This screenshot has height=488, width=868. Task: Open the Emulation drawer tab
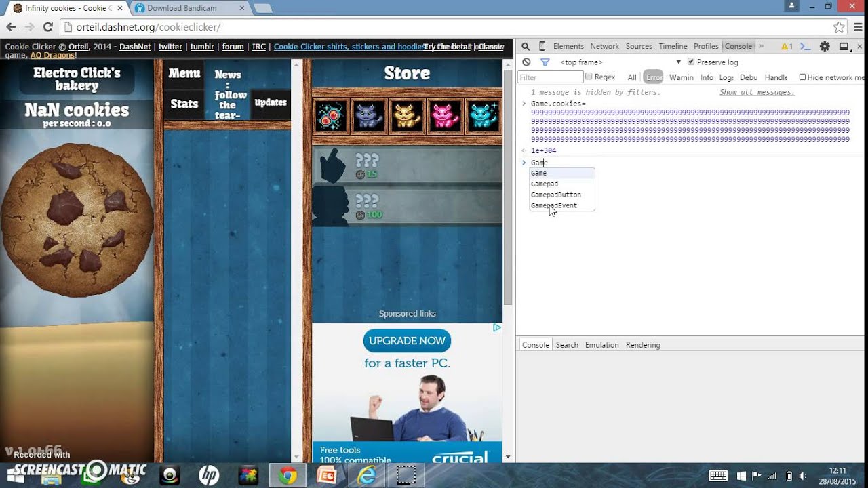(x=602, y=345)
